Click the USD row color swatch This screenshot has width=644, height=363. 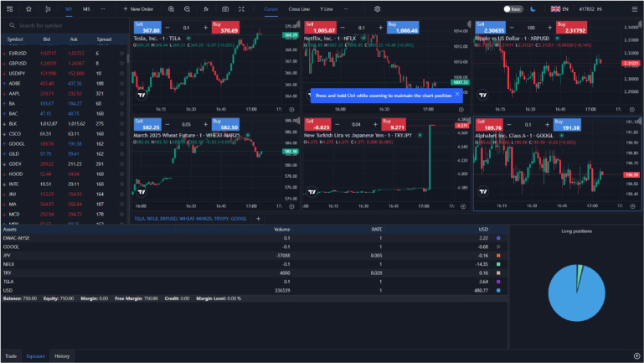498,290
